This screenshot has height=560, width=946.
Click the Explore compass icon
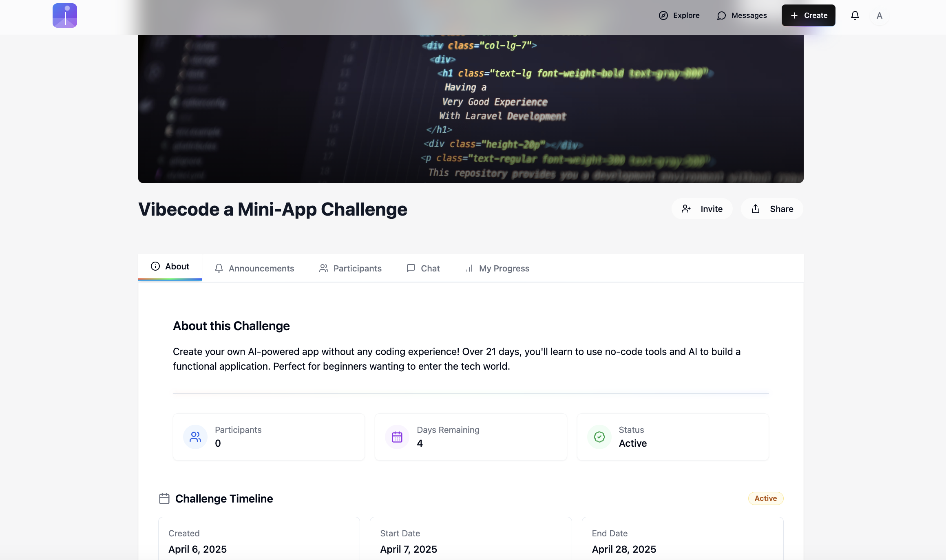(x=663, y=15)
